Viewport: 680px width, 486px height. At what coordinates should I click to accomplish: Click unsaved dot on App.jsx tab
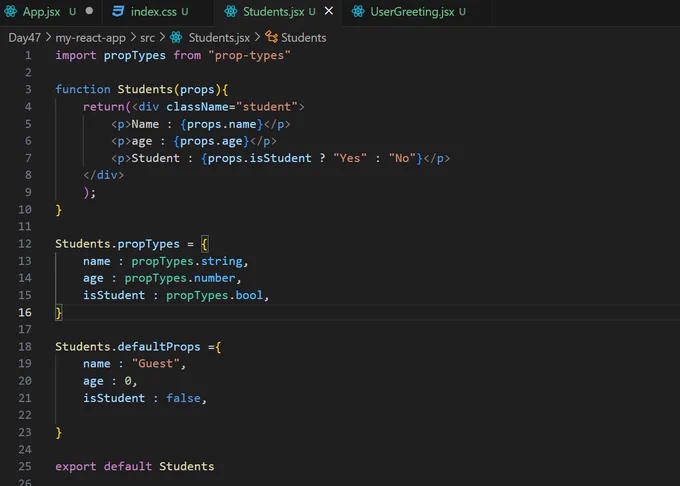(89, 11)
